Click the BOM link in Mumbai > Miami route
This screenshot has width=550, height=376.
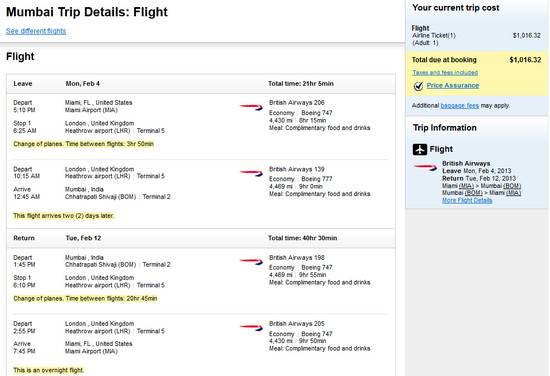coord(474,193)
